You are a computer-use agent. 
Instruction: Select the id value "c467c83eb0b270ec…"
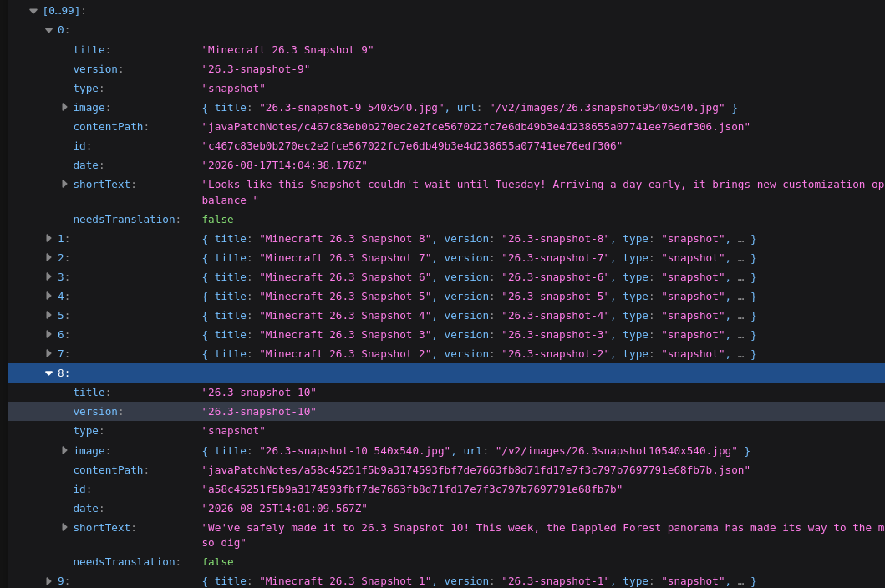tap(412, 145)
